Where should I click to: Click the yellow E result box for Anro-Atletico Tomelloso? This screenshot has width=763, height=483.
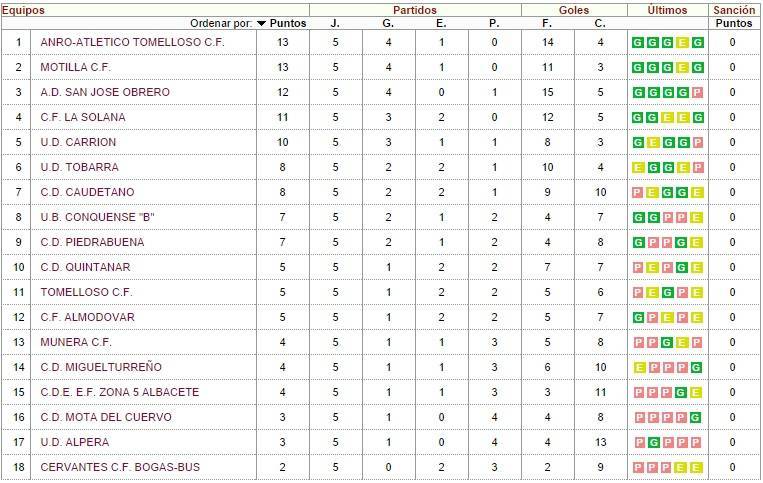point(683,42)
